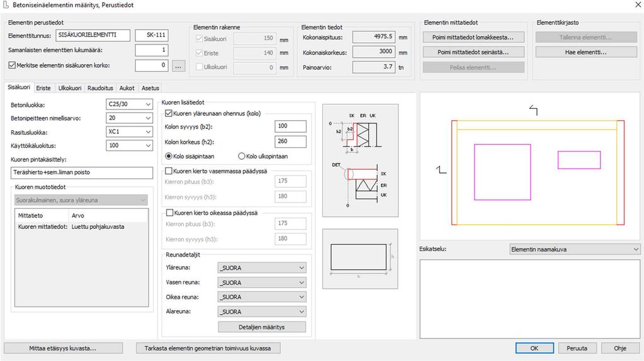
Task: Click the Kolon syvyys (b2) field
Action: (x=290, y=126)
